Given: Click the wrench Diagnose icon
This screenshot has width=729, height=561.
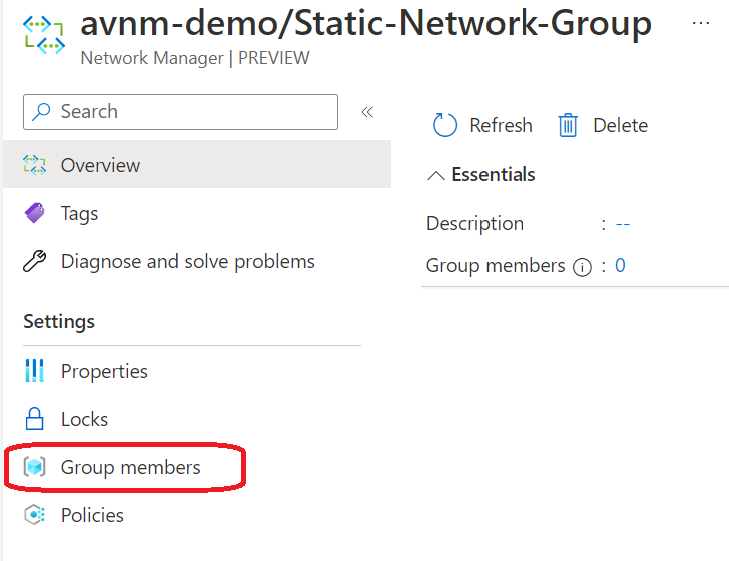Looking at the screenshot, I should pos(35,262).
